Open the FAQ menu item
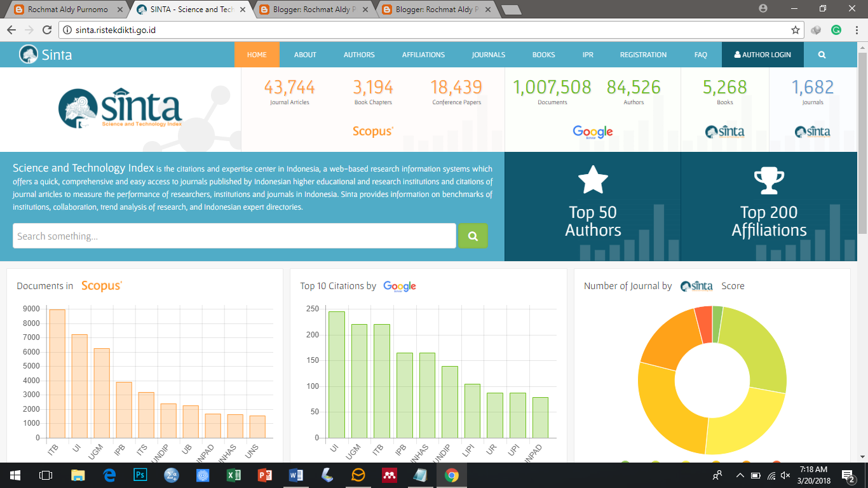 tap(701, 55)
